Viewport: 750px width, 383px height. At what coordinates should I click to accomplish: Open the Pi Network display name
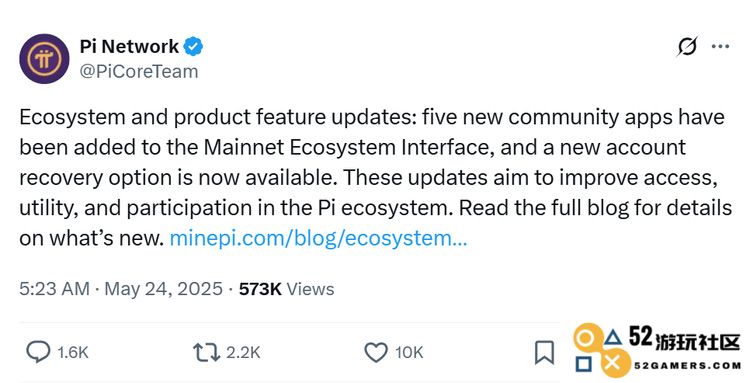pyautogui.click(x=129, y=46)
